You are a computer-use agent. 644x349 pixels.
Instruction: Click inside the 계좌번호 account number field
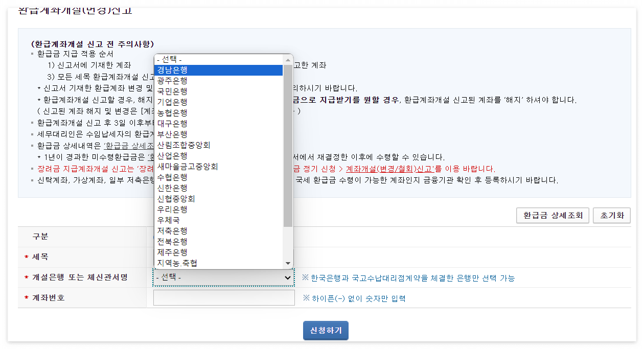(223, 298)
